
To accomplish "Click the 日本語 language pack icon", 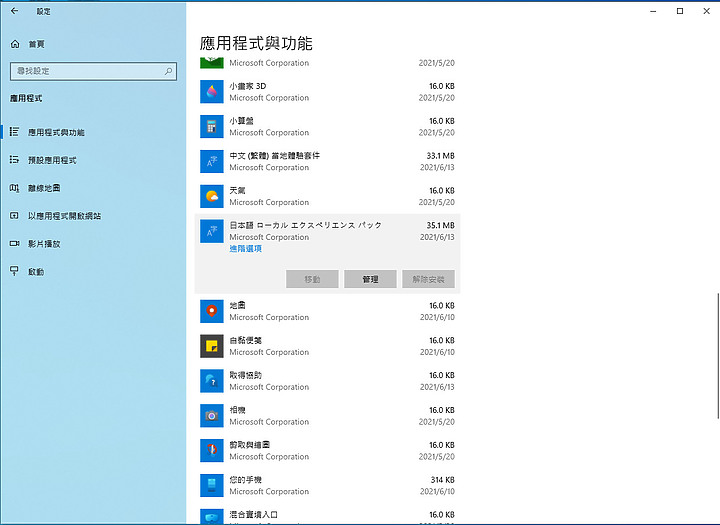I will coord(212,231).
